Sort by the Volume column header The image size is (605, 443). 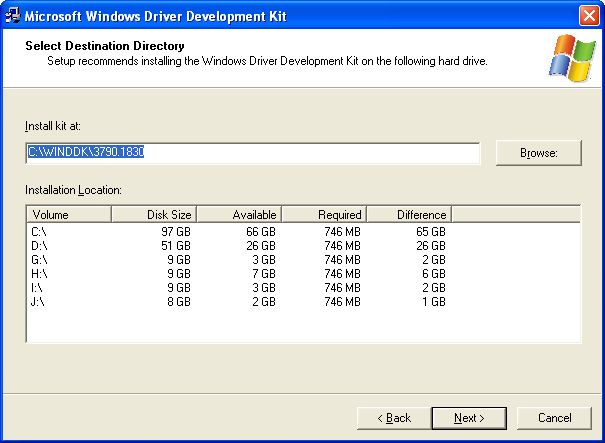[x=69, y=214]
